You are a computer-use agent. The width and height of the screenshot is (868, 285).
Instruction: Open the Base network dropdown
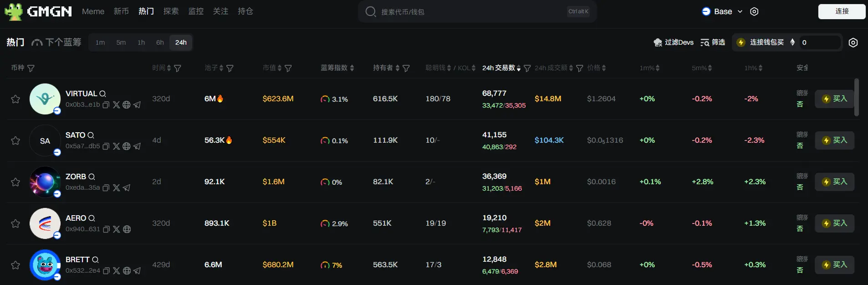coord(722,12)
